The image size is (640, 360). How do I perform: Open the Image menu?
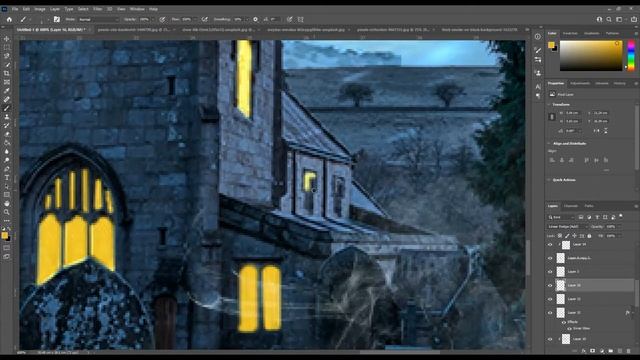click(40, 9)
